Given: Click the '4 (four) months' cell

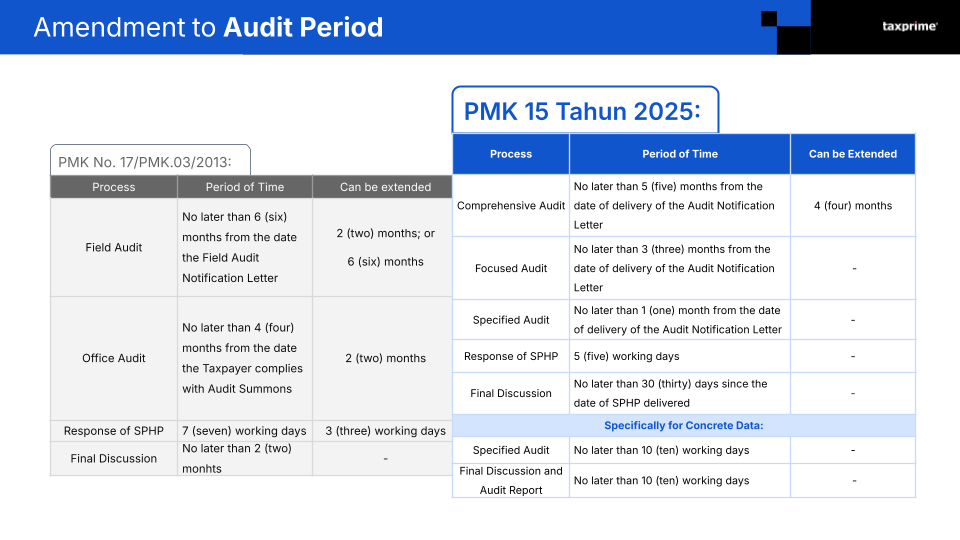Looking at the screenshot, I should tap(853, 206).
